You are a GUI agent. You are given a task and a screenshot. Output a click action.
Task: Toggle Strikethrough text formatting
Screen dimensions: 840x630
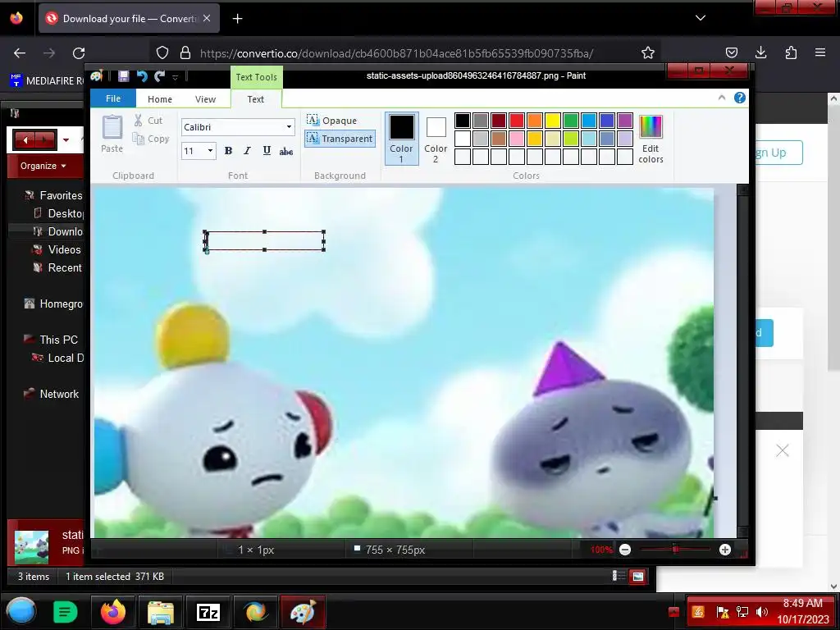286,151
